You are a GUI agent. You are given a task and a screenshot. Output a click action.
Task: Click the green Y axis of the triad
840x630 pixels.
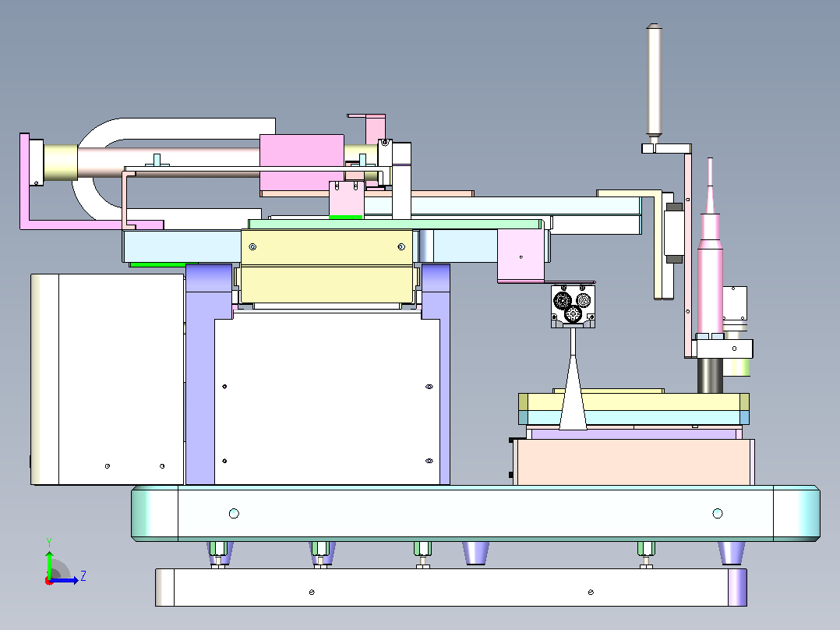pyautogui.click(x=49, y=562)
